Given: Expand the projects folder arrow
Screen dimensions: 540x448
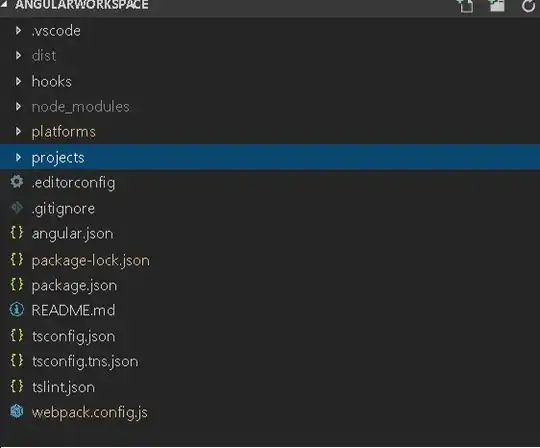Looking at the screenshot, I should pos(18,157).
